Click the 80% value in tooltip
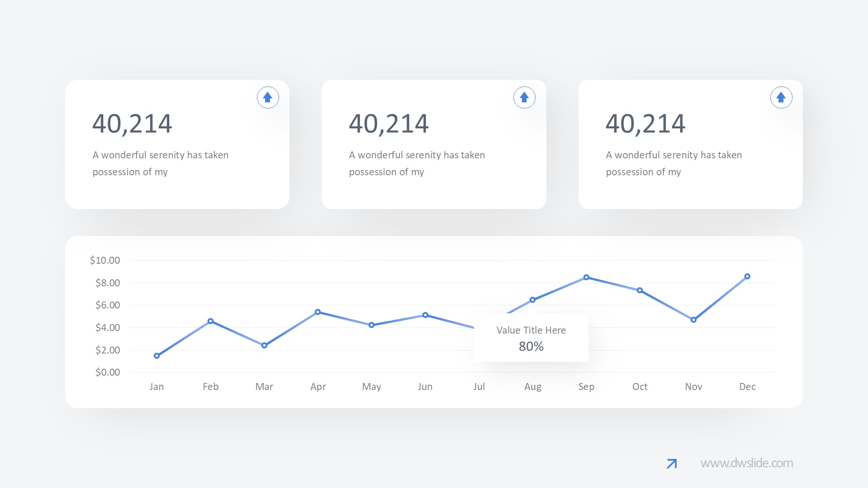Viewport: 868px width, 488px height. pyautogui.click(x=531, y=347)
